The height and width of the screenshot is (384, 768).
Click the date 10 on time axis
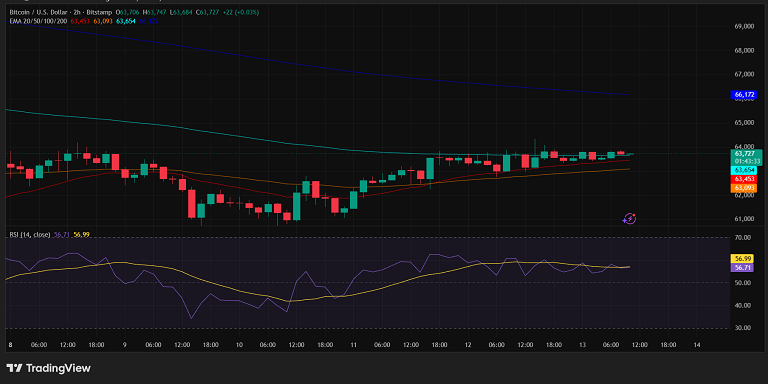pos(240,345)
